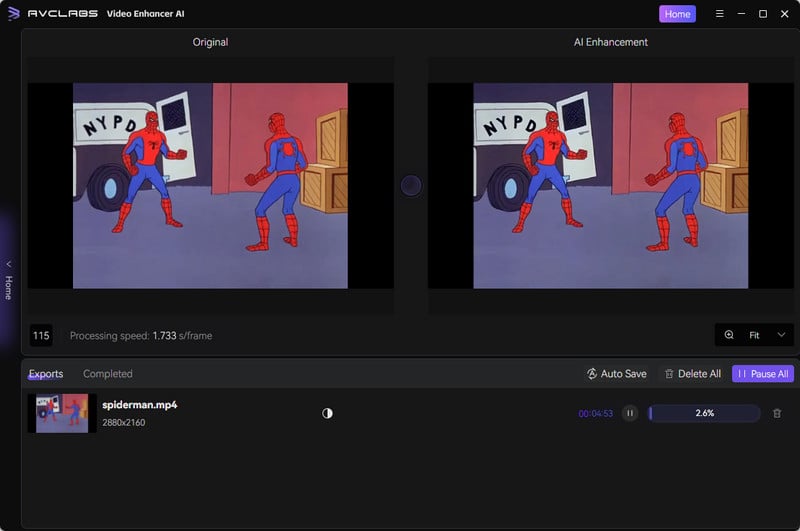800x531 pixels.
Task: Click the AVCLabs logo icon
Action: coord(14,13)
